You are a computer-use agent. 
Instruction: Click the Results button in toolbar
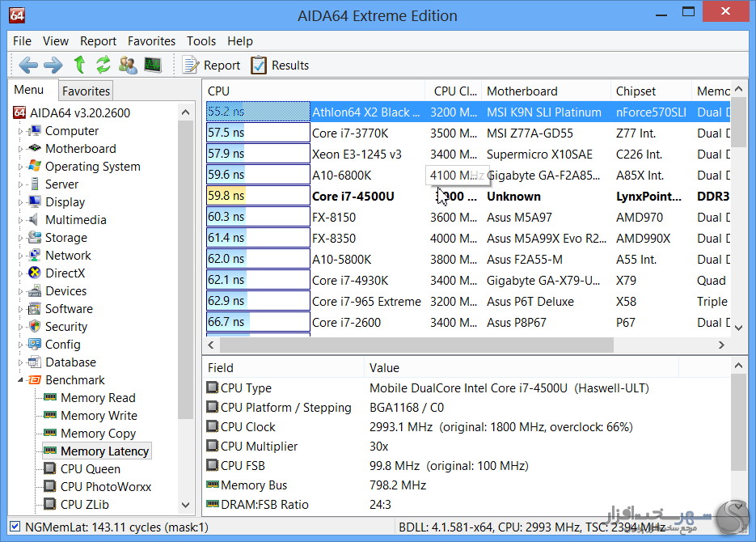[x=280, y=66]
